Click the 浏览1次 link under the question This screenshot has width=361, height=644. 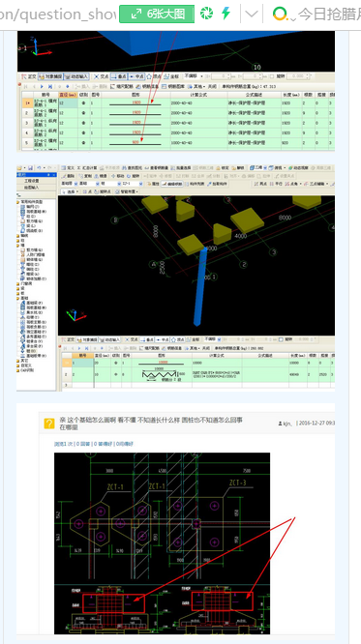(63, 444)
